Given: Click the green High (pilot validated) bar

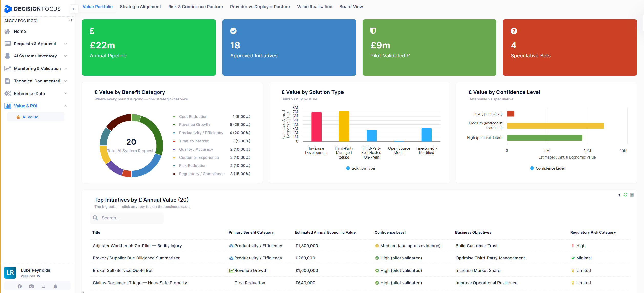Looking at the screenshot, I should click(x=544, y=138).
